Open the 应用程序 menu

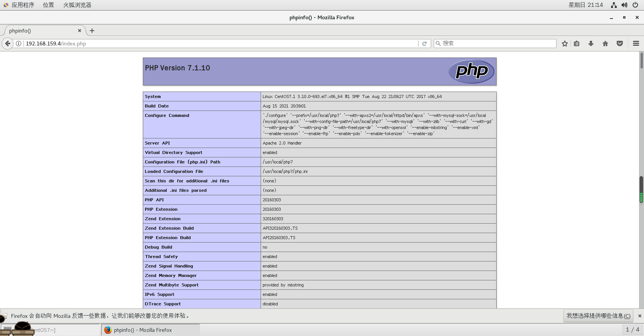23,5
